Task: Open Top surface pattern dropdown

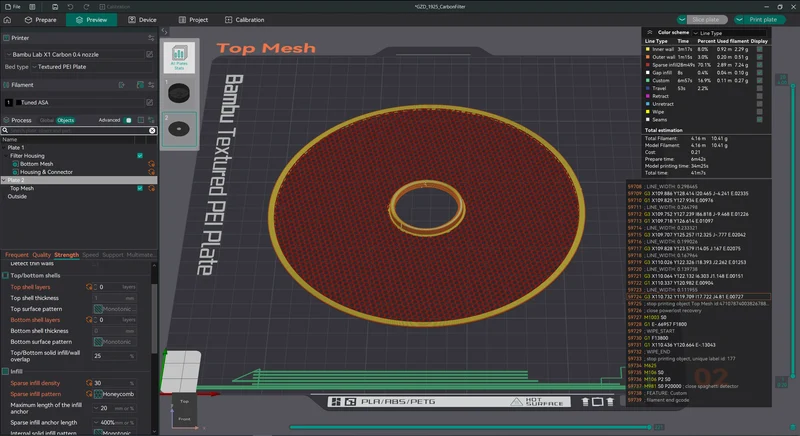Action: point(115,309)
